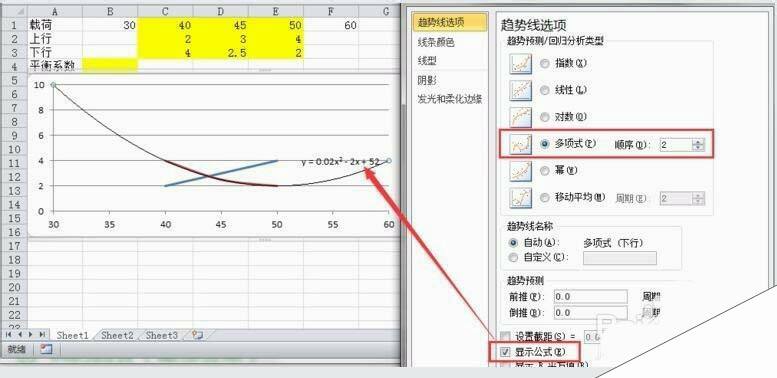The height and width of the screenshot is (378, 777).
Task: Click column C header
Action: point(165,11)
